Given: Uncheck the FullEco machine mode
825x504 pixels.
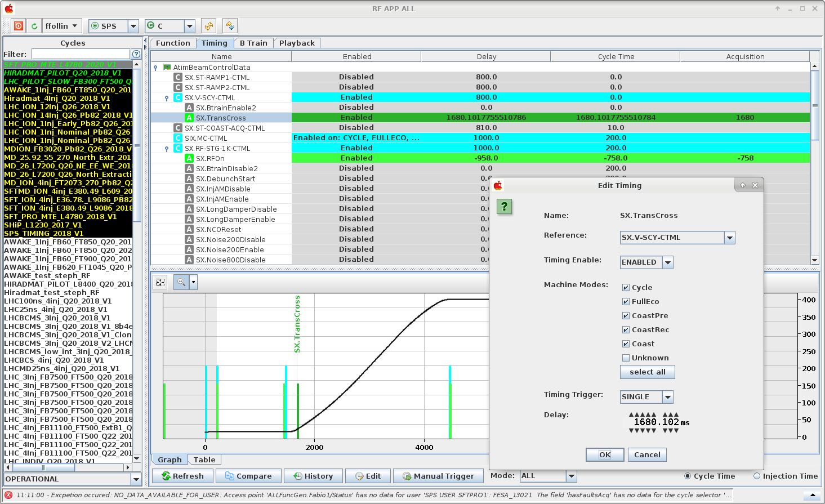Looking at the screenshot, I should [626, 301].
